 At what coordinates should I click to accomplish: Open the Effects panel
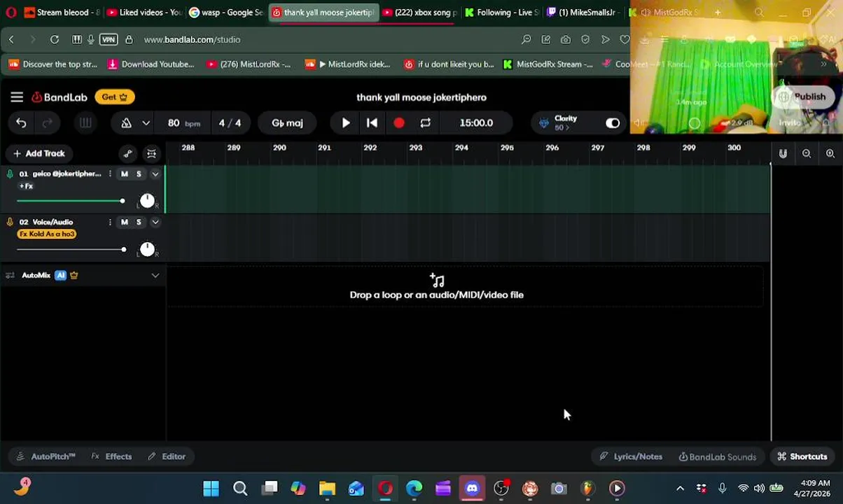coord(111,456)
